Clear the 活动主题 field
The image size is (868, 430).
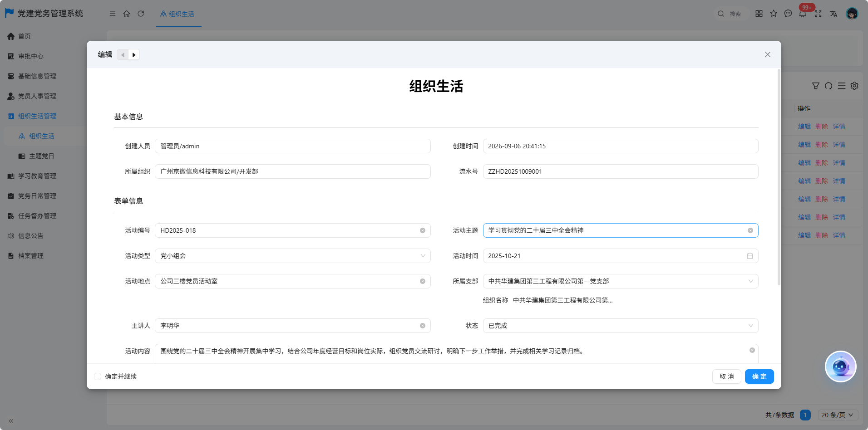750,230
